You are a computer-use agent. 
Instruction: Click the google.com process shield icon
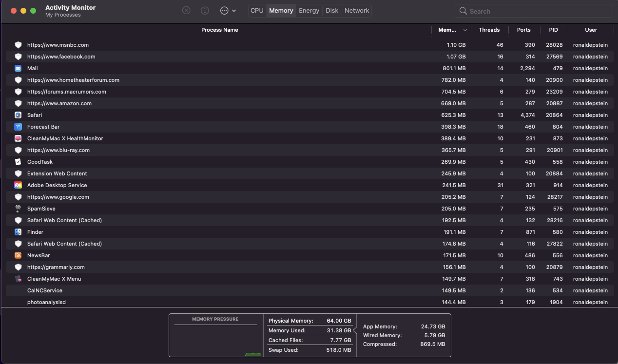pos(18,197)
